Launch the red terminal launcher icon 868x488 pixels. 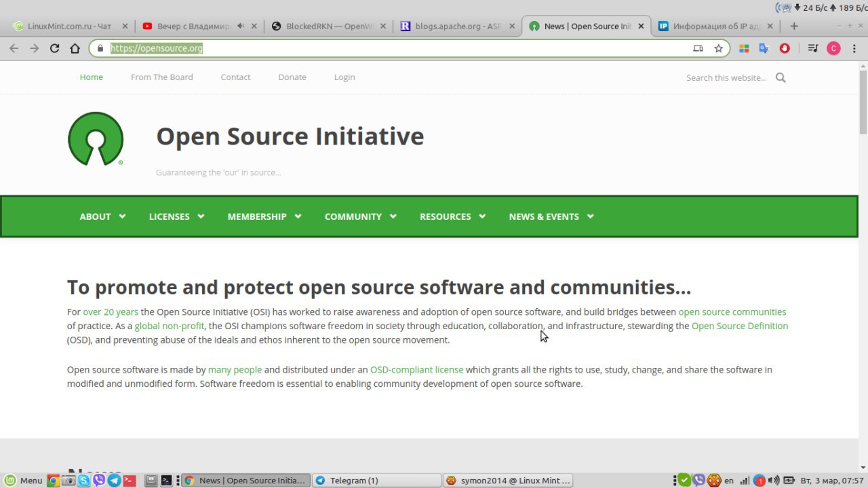click(x=130, y=481)
